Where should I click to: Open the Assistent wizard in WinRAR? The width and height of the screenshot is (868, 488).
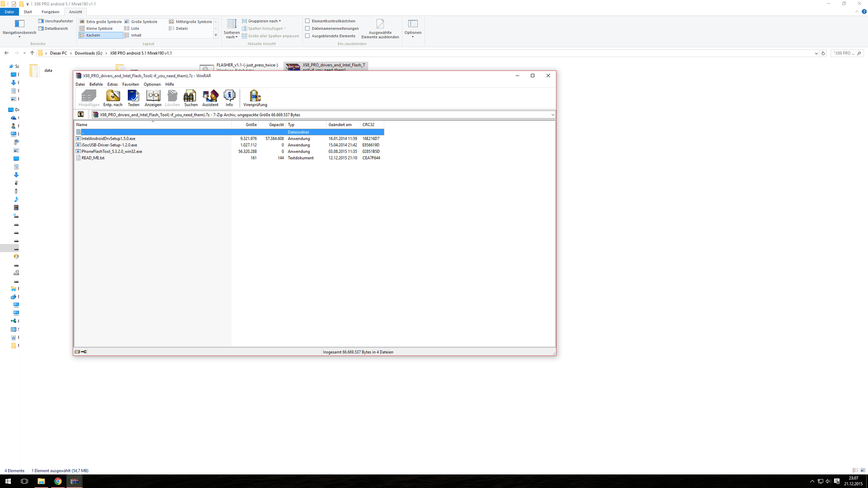point(210,98)
